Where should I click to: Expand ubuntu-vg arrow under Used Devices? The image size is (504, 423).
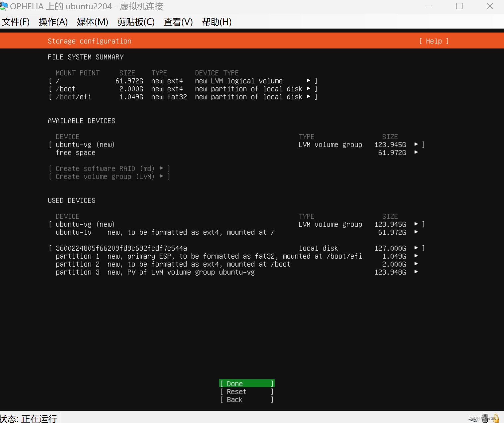pyautogui.click(x=416, y=224)
